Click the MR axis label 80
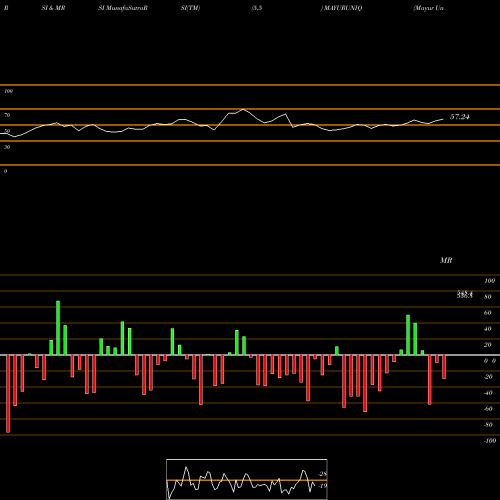 488,297
